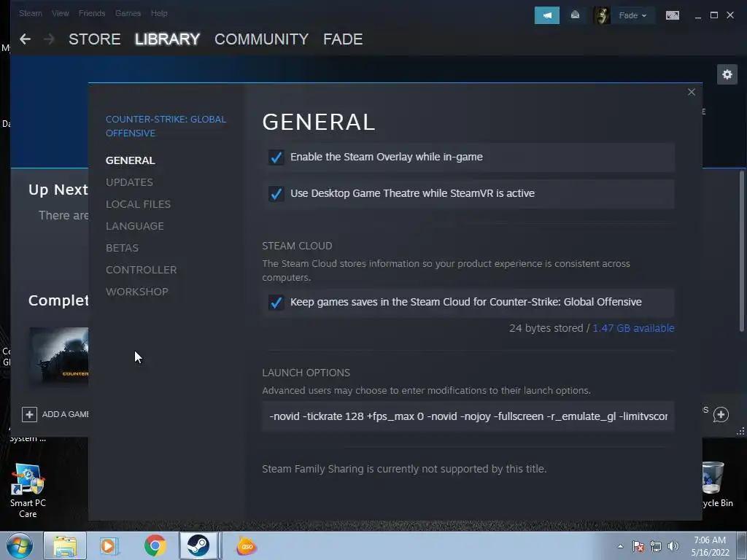Click the taskbar clock showing 7:06 AM

711,545
